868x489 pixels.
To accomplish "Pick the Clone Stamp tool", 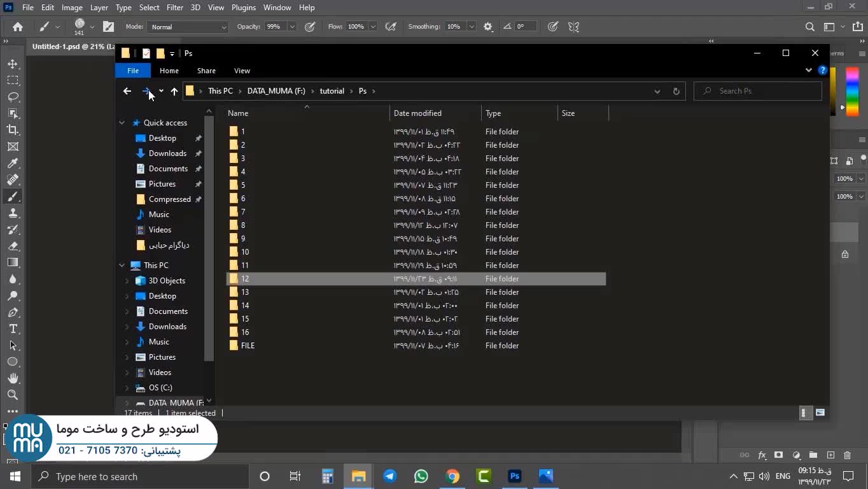I will point(13,213).
